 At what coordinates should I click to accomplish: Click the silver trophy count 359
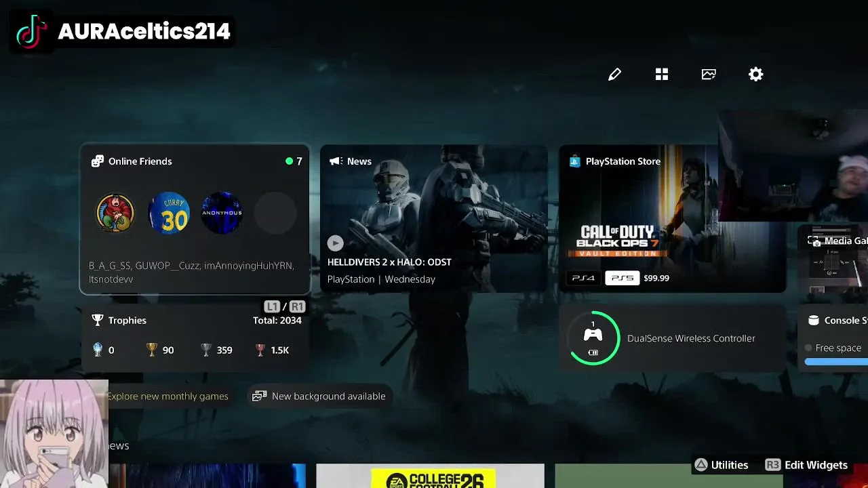pyautogui.click(x=224, y=350)
